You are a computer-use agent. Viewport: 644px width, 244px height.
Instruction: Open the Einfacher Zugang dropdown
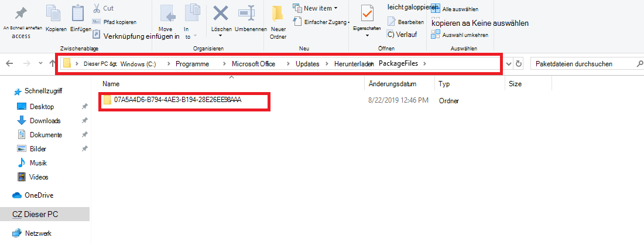pyautogui.click(x=321, y=21)
